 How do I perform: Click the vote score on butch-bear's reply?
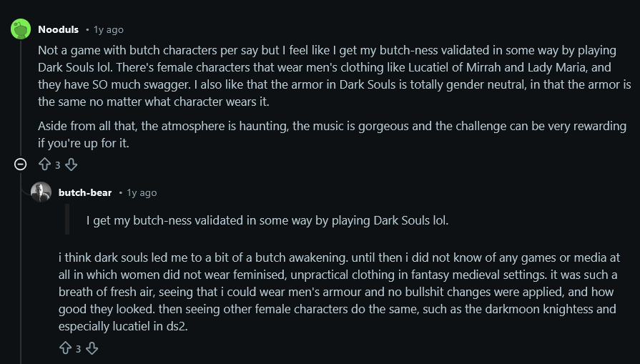coord(79,349)
